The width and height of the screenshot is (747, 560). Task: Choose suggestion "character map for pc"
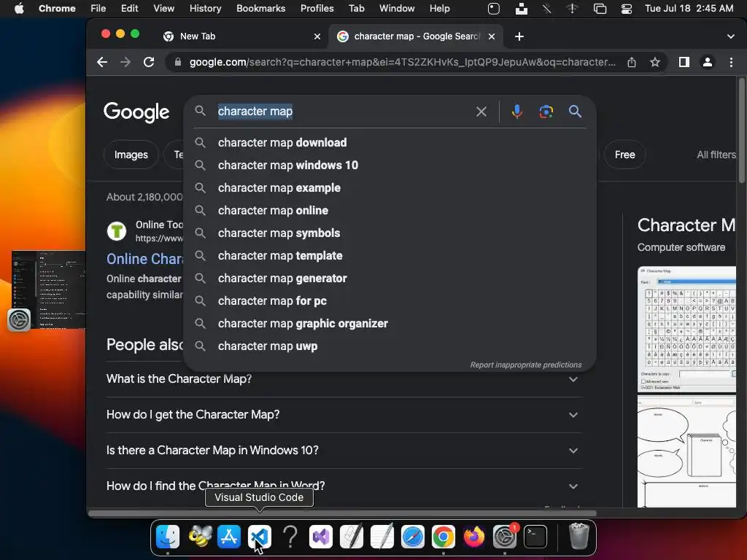(390, 301)
